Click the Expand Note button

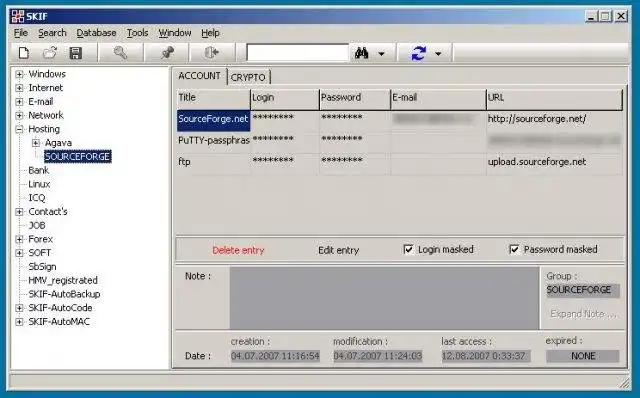coord(583,314)
